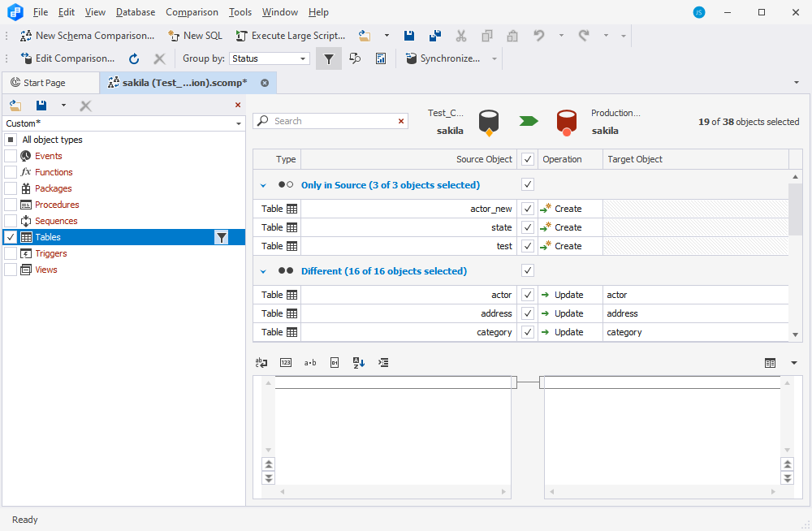Collapse the Only in Source group

point(263,185)
